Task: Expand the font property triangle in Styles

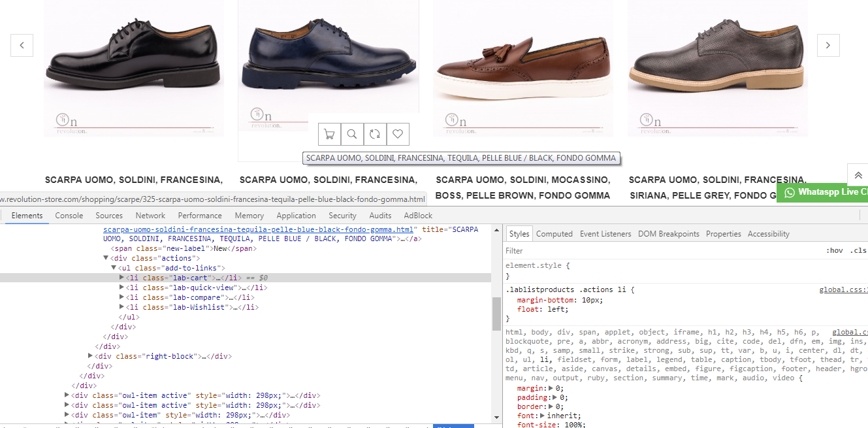Action: click(x=542, y=416)
